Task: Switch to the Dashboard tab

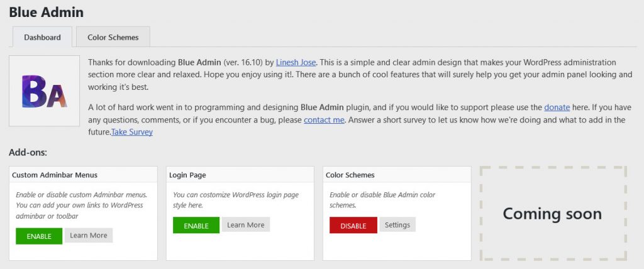Action: tap(42, 37)
